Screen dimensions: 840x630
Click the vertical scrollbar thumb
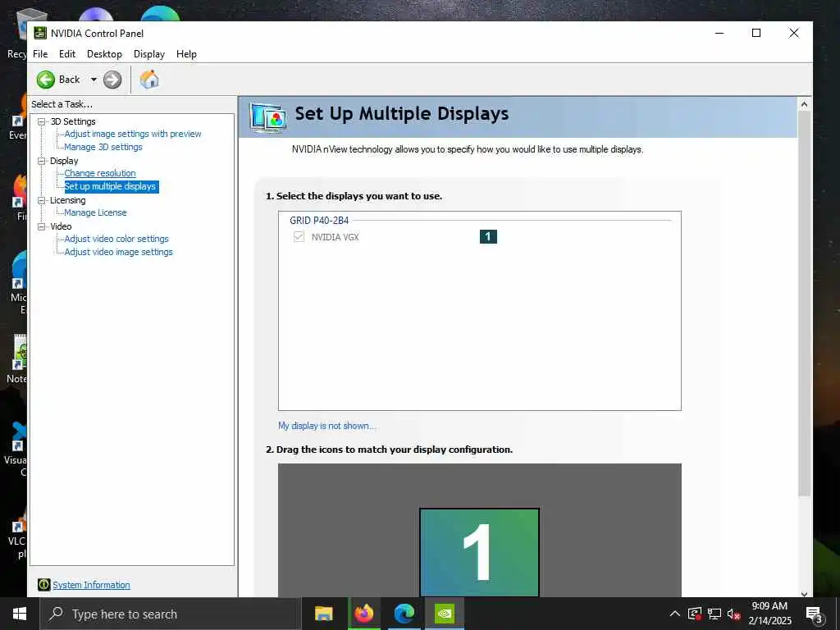(x=804, y=304)
